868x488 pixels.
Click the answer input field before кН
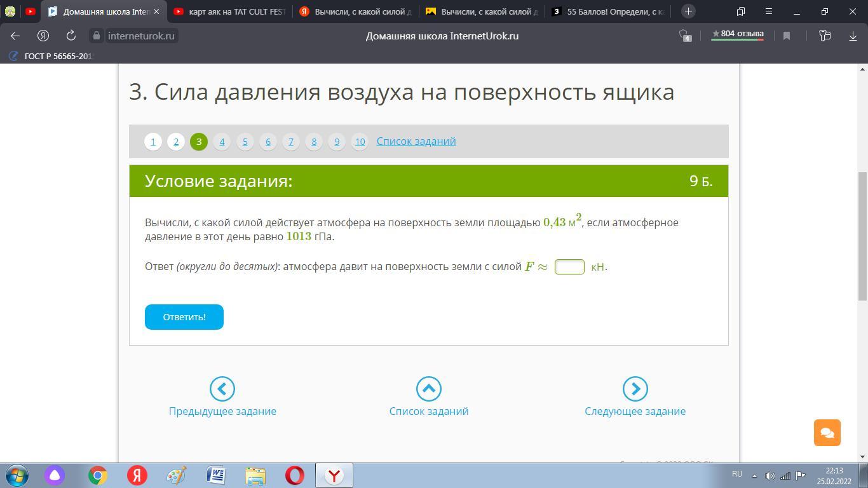[569, 267]
